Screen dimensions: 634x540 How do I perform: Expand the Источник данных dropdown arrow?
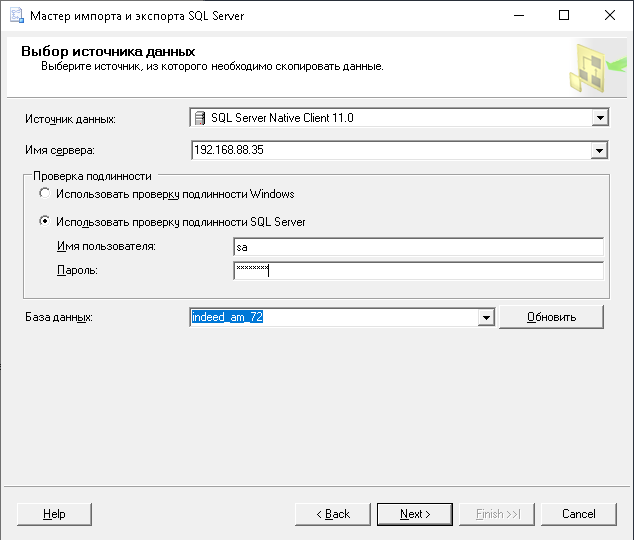(600, 118)
